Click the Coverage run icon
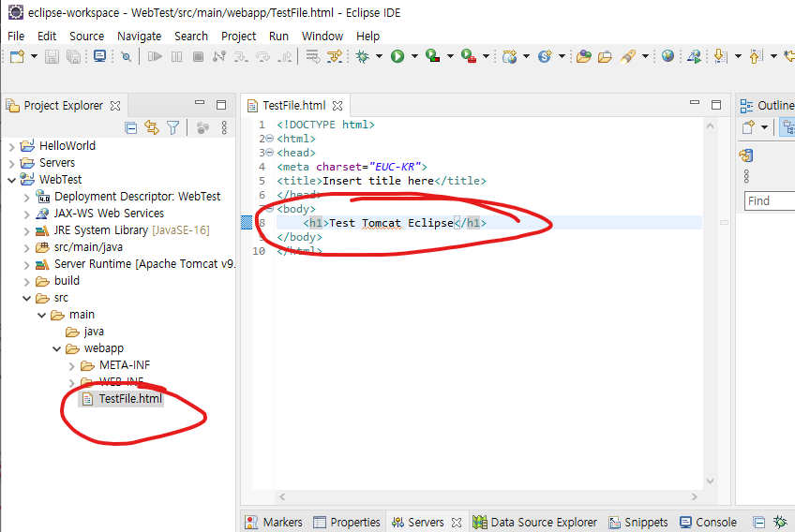The image size is (795, 532). (x=432, y=56)
